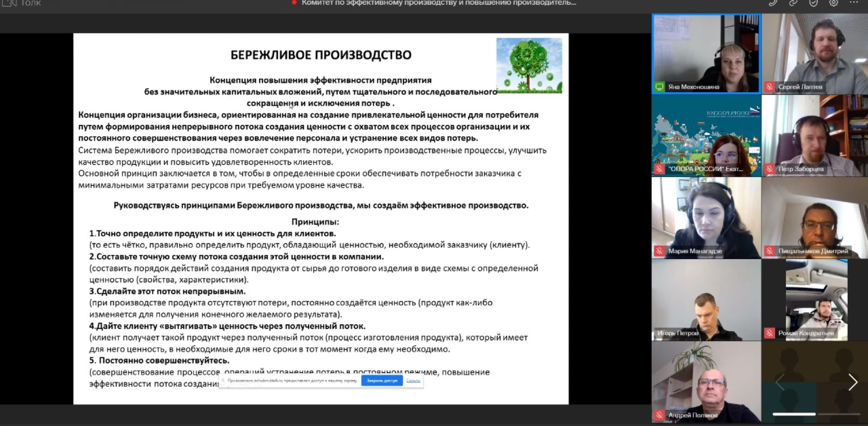Click muted mic icon on Мария Манагадзе tile

(660, 251)
